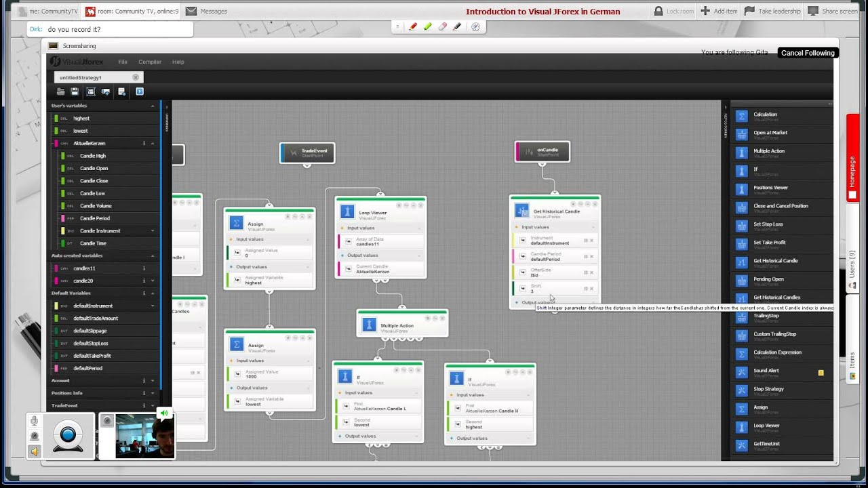Select defaultTradeAmount variable
This screenshot has height=488, width=868.
click(x=96, y=319)
